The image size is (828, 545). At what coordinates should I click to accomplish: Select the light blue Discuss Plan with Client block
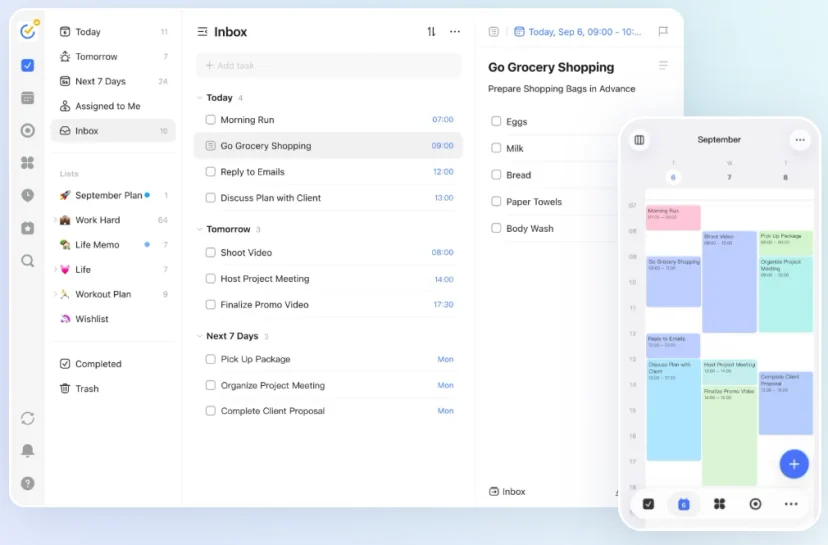pos(673,410)
